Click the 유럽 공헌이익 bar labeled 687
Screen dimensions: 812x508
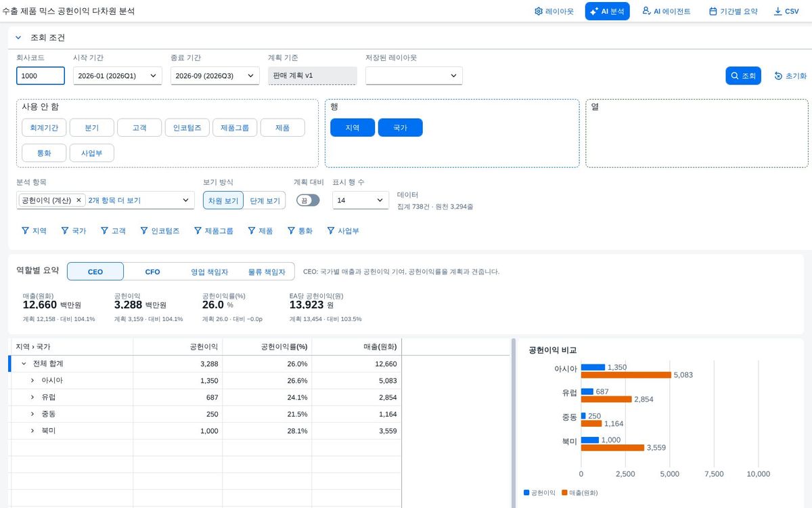[587, 391]
